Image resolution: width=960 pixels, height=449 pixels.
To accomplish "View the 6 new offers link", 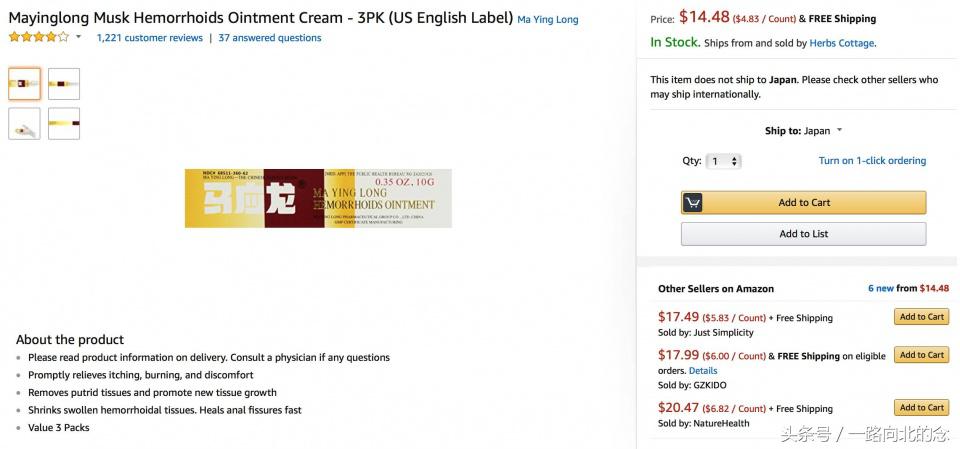I will coord(880,288).
